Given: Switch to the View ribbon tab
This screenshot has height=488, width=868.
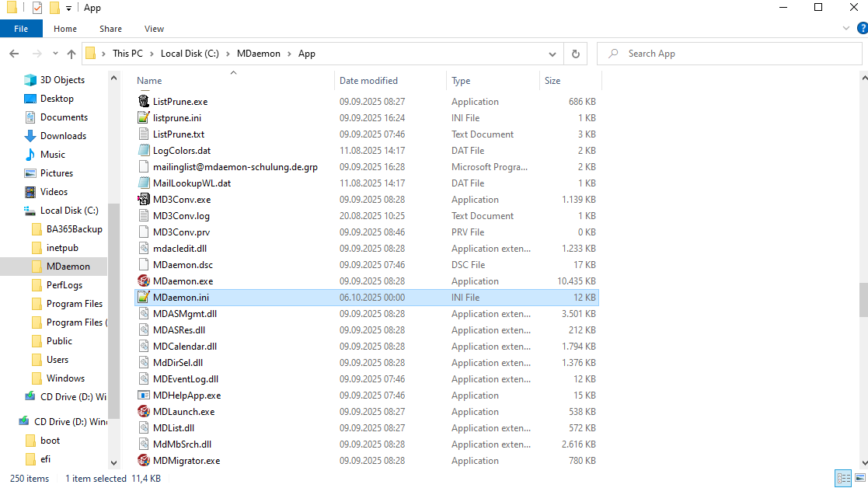Looking at the screenshot, I should click(154, 29).
